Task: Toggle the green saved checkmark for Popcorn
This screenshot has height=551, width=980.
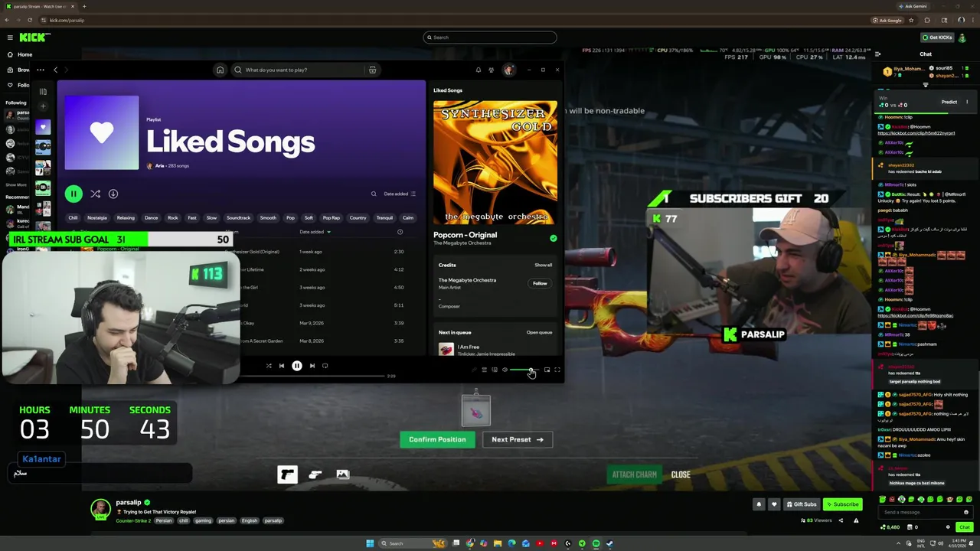Action: click(554, 238)
